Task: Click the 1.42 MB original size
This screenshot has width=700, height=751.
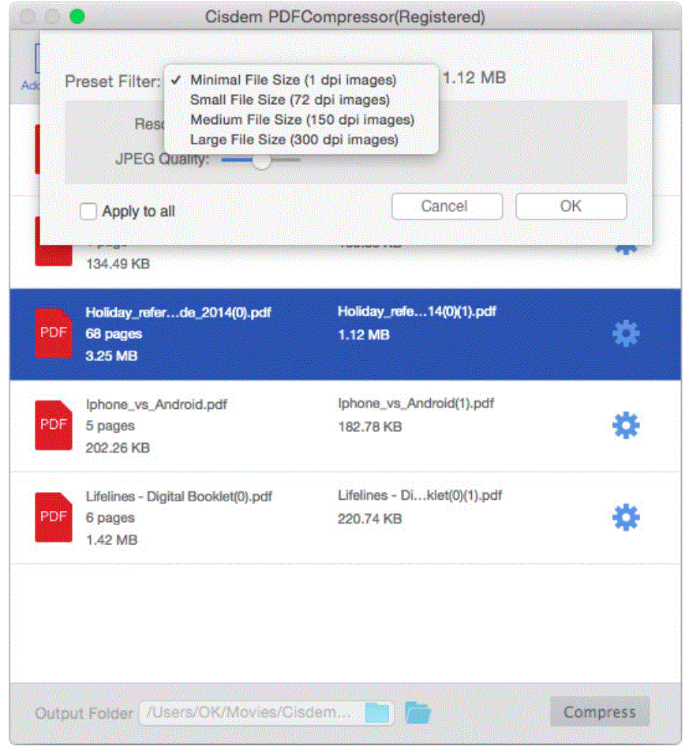Action: click(111, 540)
